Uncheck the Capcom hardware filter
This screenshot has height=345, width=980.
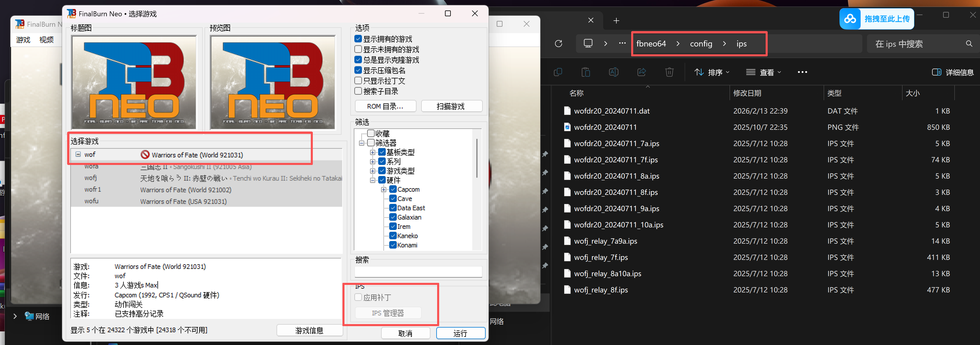pyautogui.click(x=393, y=189)
